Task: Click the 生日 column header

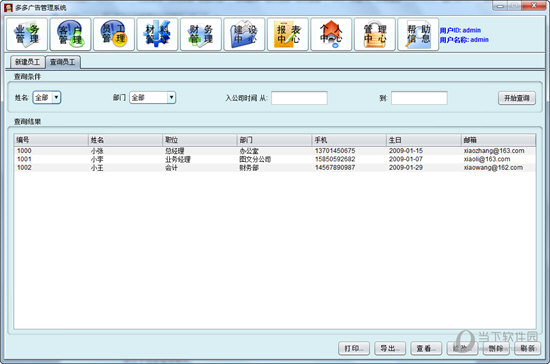Action: click(x=423, y=140)
